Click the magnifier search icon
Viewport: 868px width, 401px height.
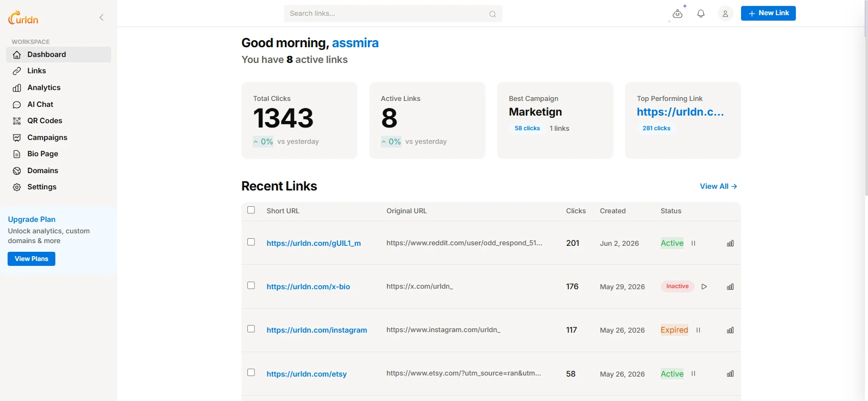pyautogui.click(x=493, y=14)
